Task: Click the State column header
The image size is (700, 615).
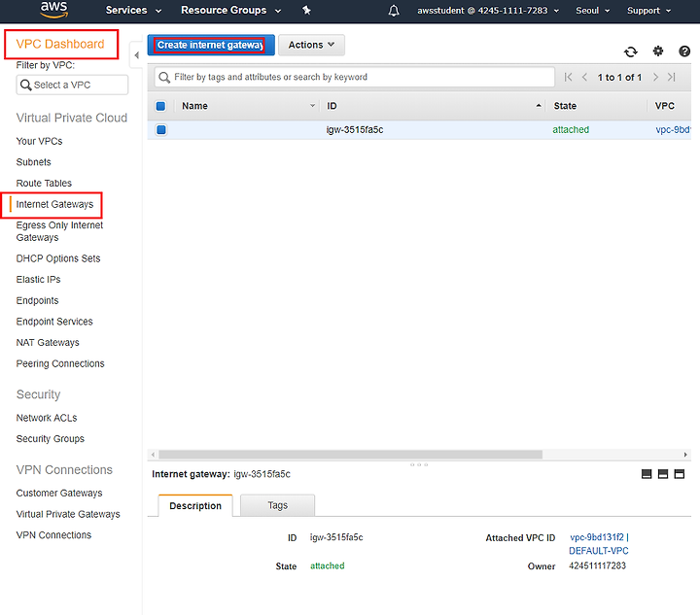Action: [x=565, y=106]
